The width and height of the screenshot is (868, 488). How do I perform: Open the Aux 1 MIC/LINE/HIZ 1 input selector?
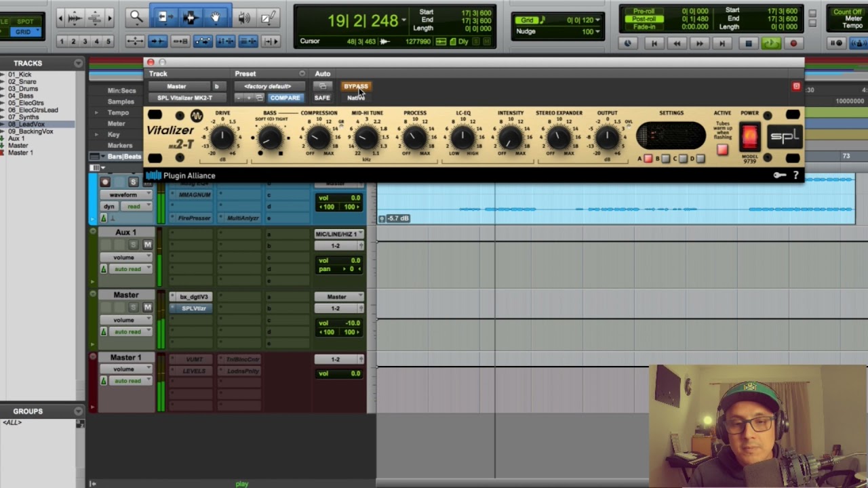[338, 234]
